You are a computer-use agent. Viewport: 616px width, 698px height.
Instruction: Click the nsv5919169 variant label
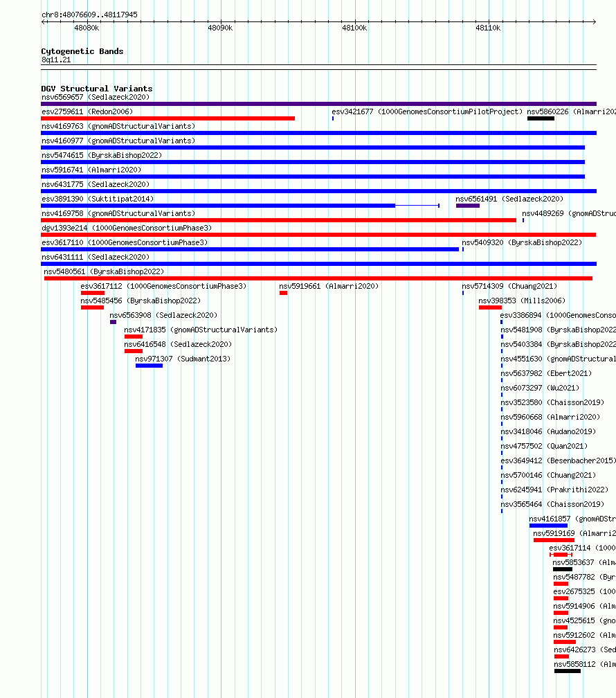[x=574, y=533]
